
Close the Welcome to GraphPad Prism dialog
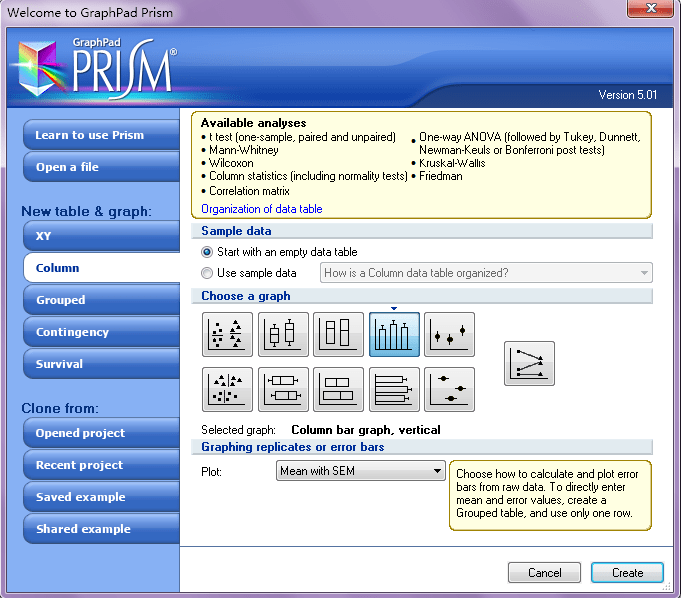point(651,8)
